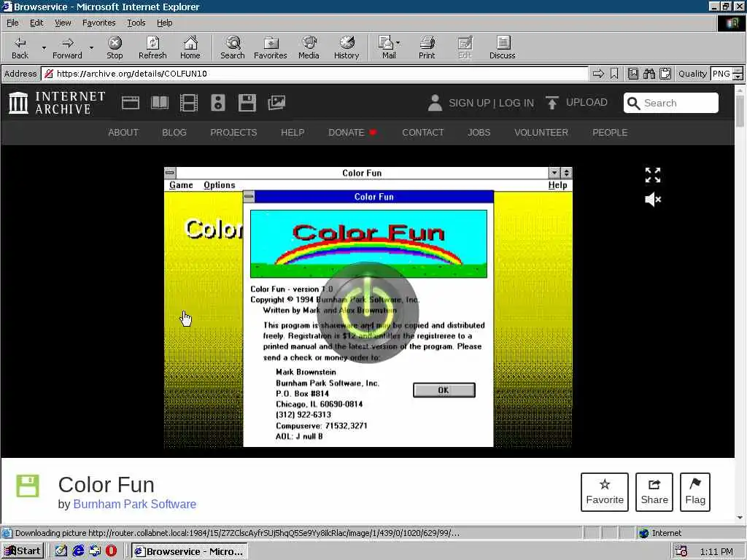Click the Back toolbar button
The image size is (747, 560).
pyautogui.click(x=20, y=47)
